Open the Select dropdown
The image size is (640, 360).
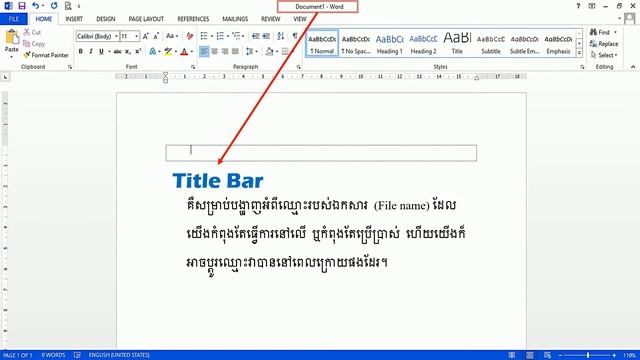click(604, 55)
